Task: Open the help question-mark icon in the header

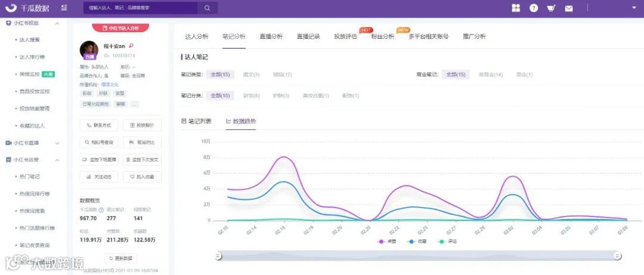Action: click(x=534, y=8)
